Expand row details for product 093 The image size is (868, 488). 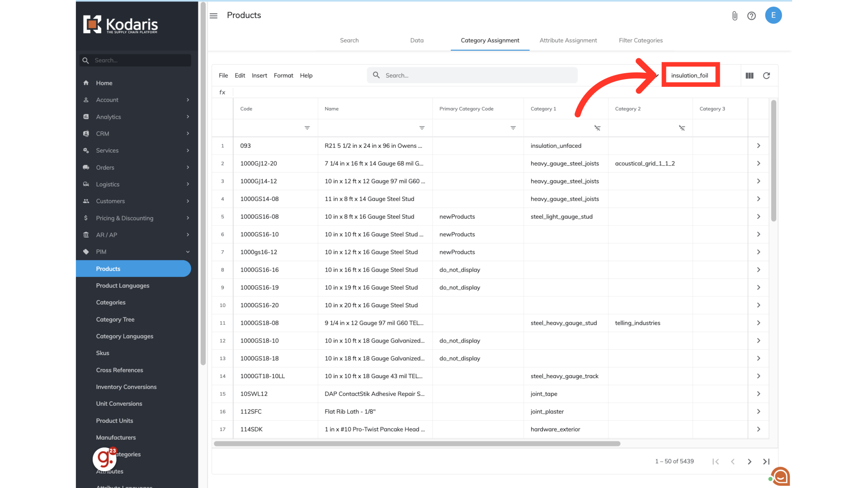click(x=759, y=145)
